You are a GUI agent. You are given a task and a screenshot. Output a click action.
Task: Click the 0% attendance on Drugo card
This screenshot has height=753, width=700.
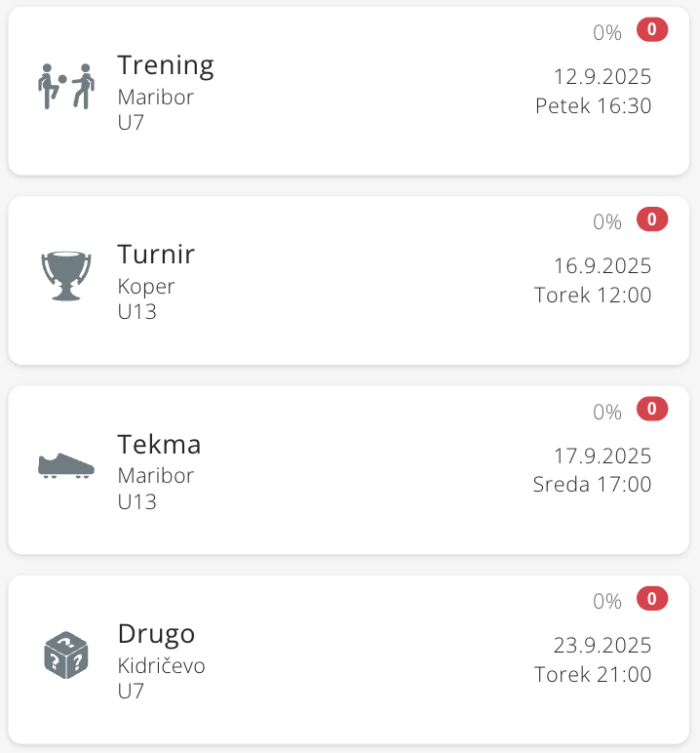tap(606, 601)
